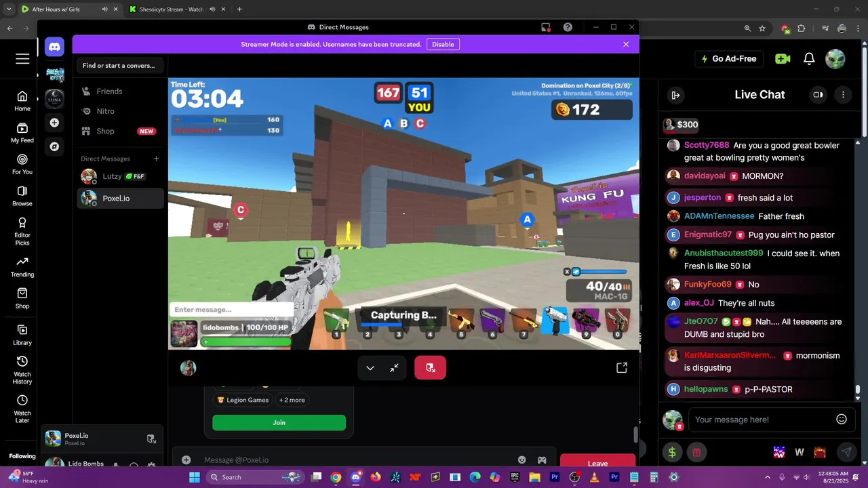Open Watch History
The width and height of the screenshot is (868, 488).
pyautogui.click(x=22, y=370)
